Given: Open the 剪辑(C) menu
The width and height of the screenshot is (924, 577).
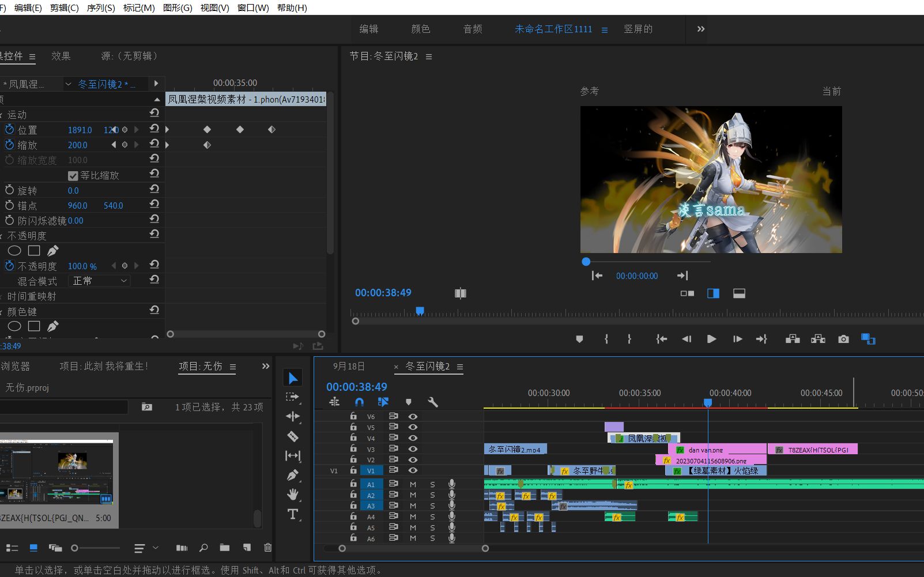Looking at the screenshot, I should (64, 8).
